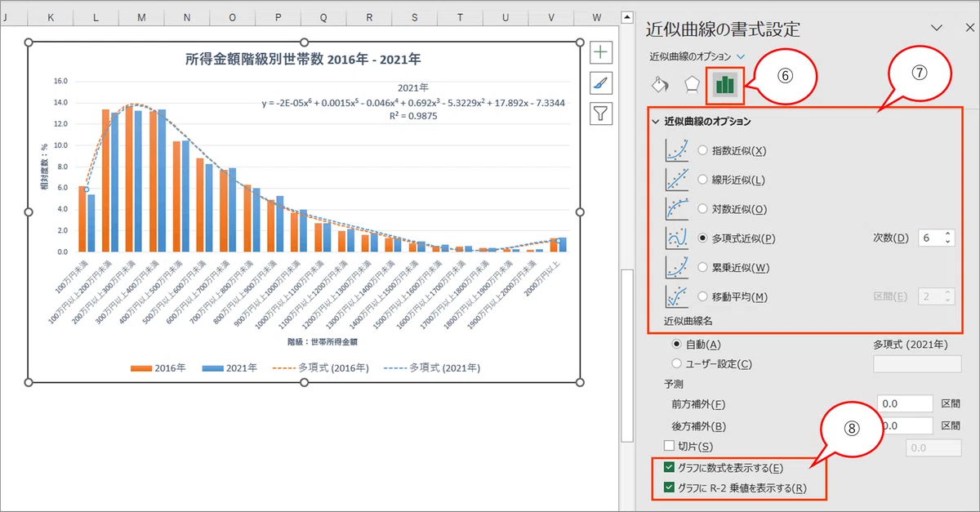Select the 2021年 legend entry
Screen dimensions: 980x512
[229, 368]
